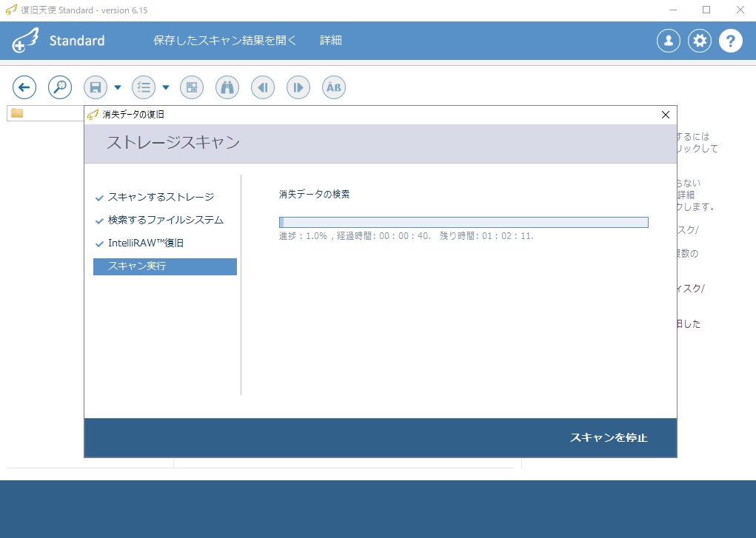Open the question mark help icon

click(x=731, y=41)
